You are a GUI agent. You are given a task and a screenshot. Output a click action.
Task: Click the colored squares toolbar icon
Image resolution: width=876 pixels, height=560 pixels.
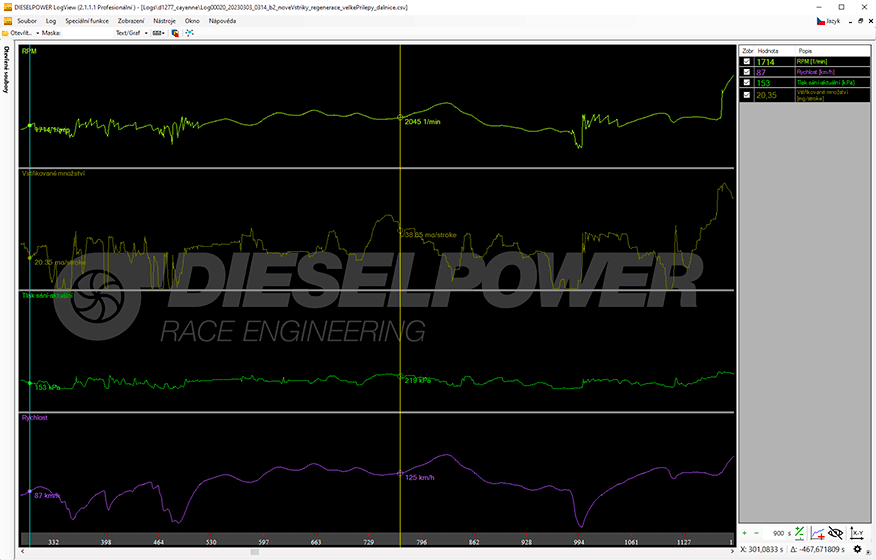(x=175, y=33)
